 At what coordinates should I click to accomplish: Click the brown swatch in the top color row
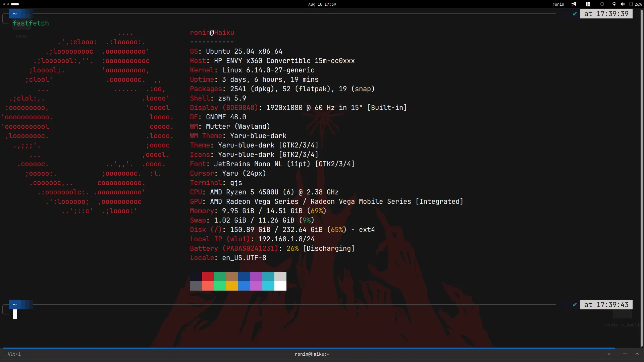(232, 277)
